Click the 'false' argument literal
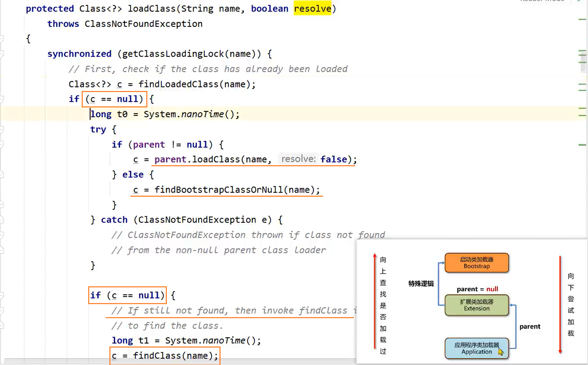The image size is (588, 365). pos(334,159)
